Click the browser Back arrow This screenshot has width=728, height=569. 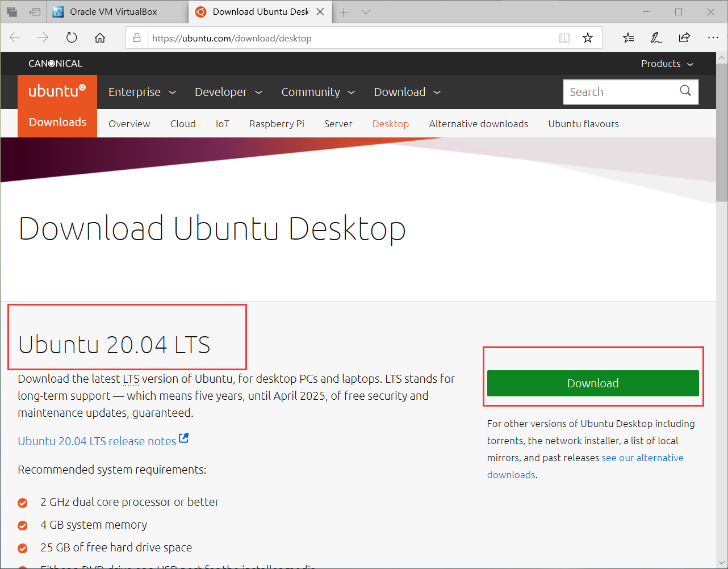pyautogui.click(x=15, y=37)
